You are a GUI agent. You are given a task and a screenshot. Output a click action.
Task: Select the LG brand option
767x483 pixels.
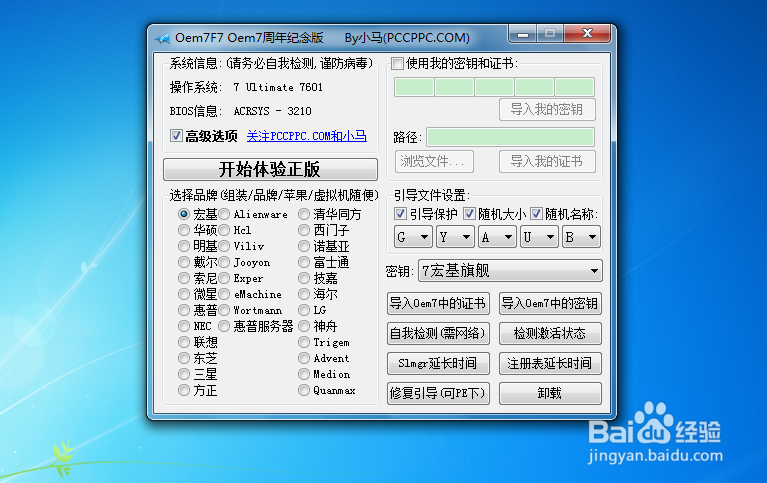[304, 310]
